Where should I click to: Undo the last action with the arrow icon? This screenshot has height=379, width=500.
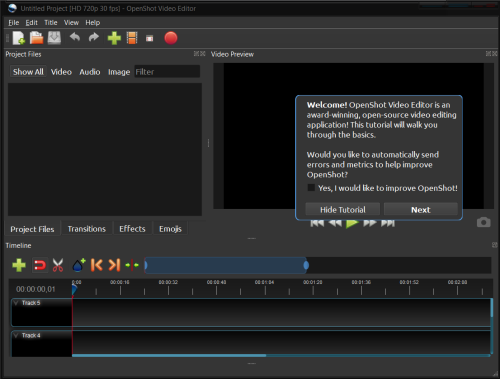tap(75, 37)
